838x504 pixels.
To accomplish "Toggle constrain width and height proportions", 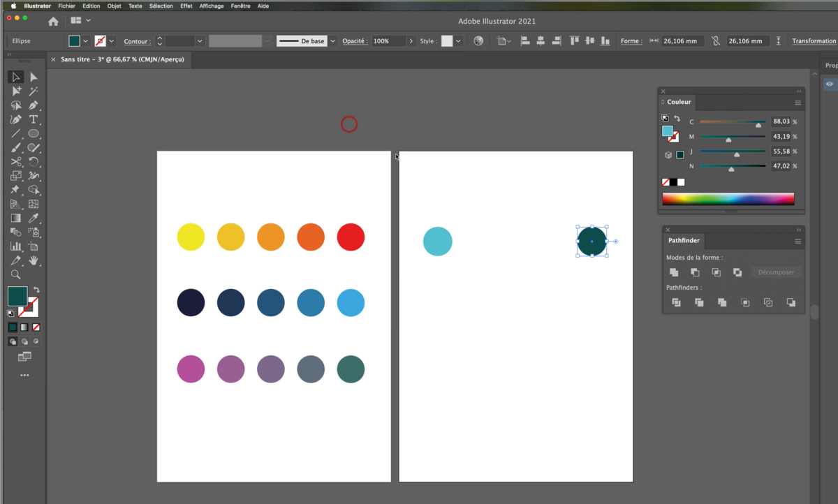I will [716, 41].
